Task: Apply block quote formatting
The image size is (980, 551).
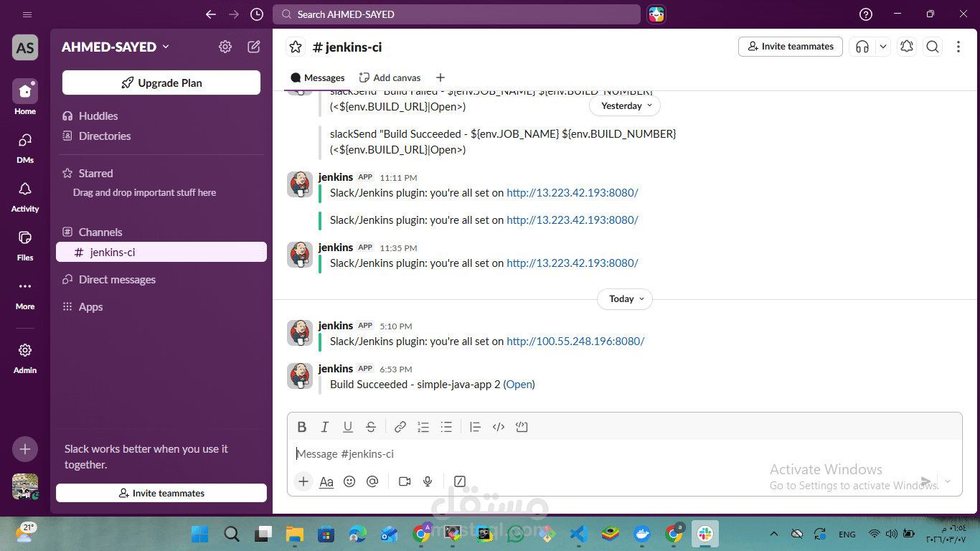Action: pyautogui.click(x=475, y=427)
